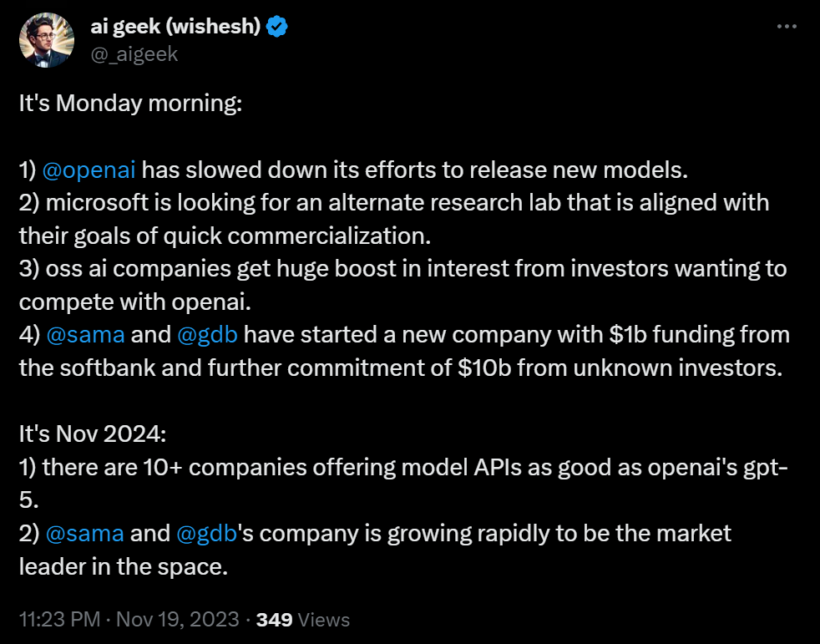Click the text 'leader in the space.'
The image size is (820, 644).
tap(124, 566)
